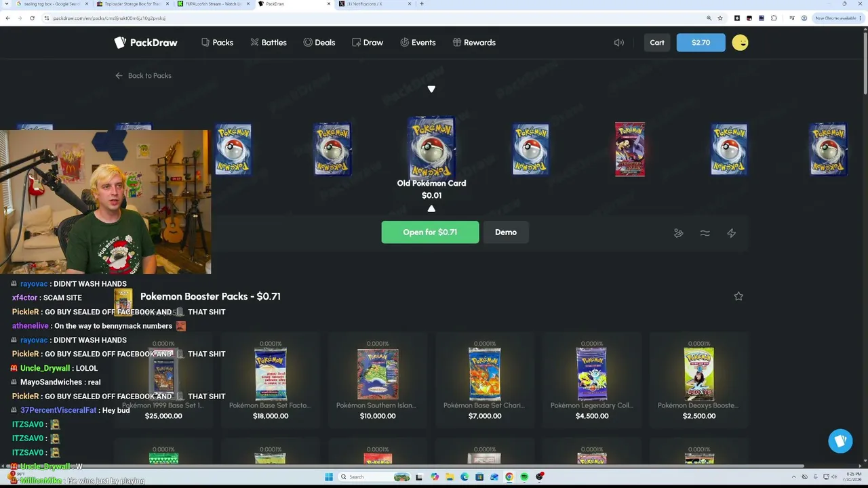The width and height of the screenshot is (868, 488).
Task: Click the $2.70 balance button
Action: point(701,43)
